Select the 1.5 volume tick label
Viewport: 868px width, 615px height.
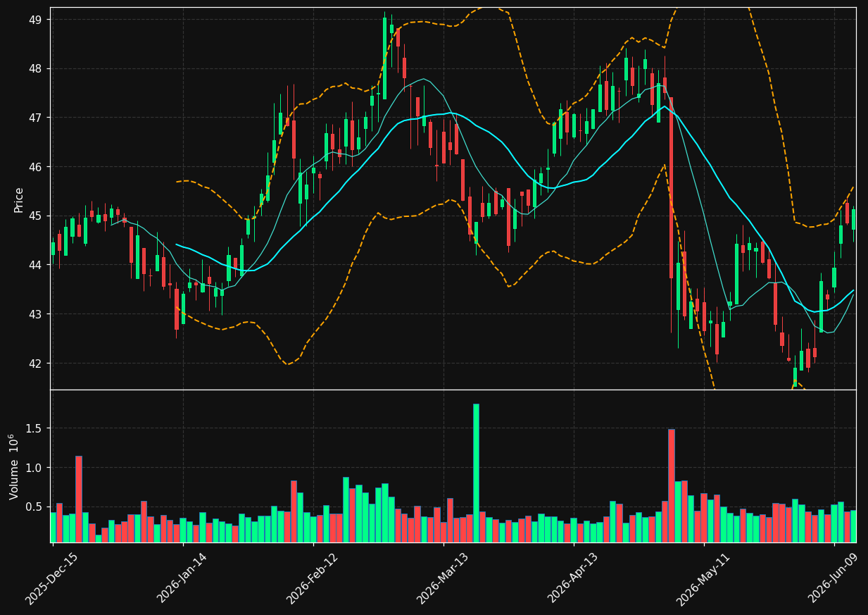pos(35,428)
